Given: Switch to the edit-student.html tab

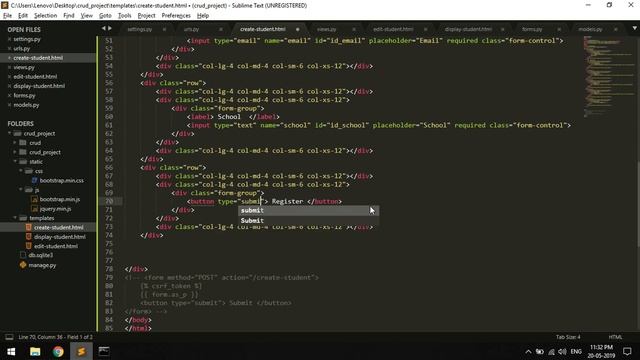Looking at the screenshot, I should pyautogui.click(x=393, y=29).
